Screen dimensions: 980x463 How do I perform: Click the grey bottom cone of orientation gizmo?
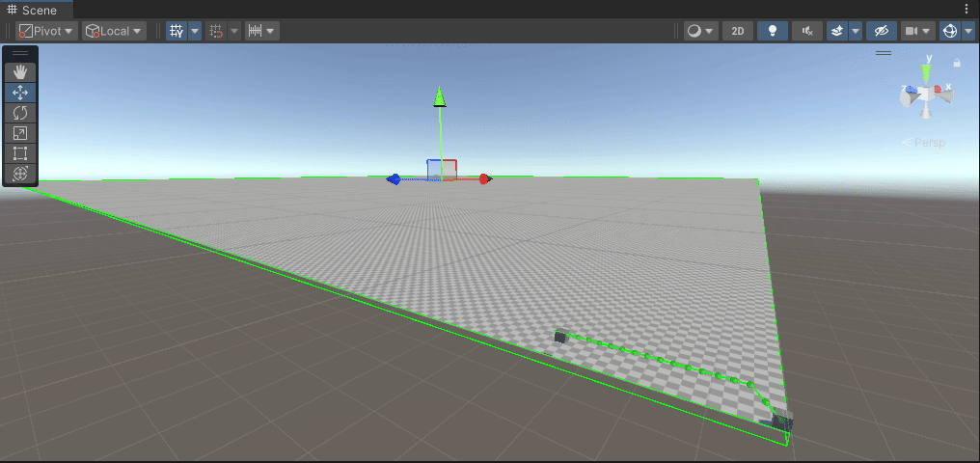(x=926, y=111)
